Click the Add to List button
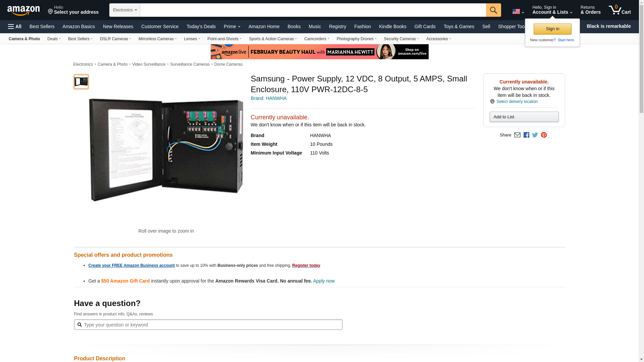This screenshot has height=362, width=644. (x=524, y=117)
